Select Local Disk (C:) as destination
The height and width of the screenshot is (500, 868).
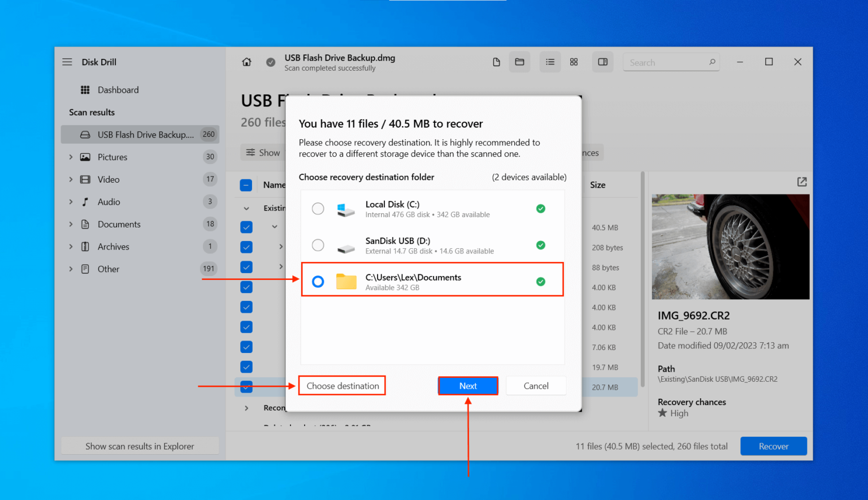[318, 208]
